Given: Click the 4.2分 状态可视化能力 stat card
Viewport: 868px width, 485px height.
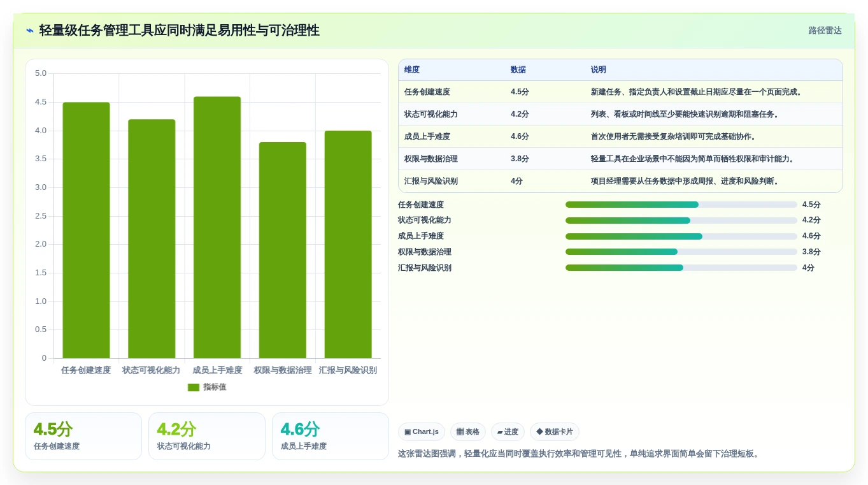Looking at the screenshot, I should (207, 436).
